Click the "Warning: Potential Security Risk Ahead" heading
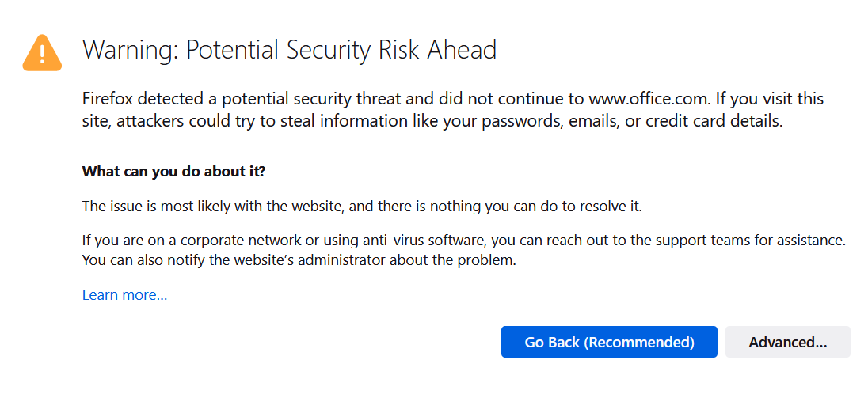Image resolution: width=868 pixels, height=398 pixels. [289, 50]
